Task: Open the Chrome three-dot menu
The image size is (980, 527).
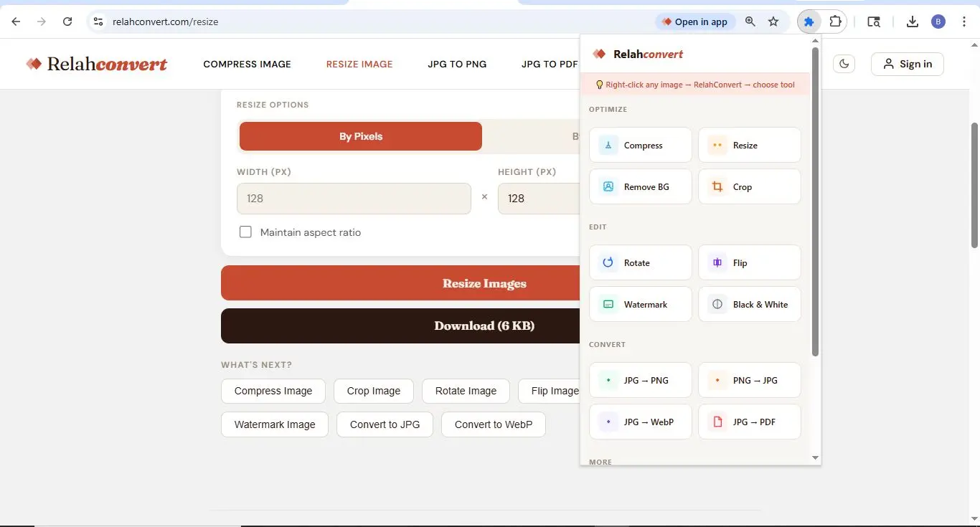Action: click(x=963, y=22)
